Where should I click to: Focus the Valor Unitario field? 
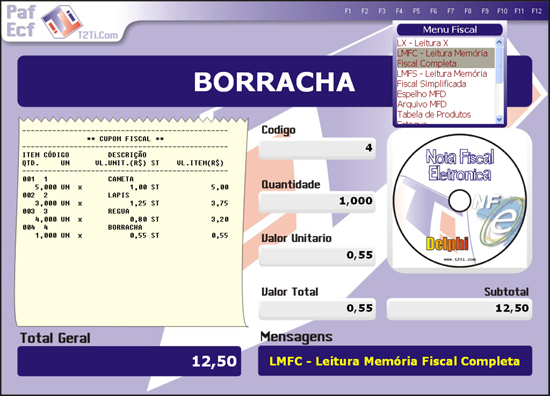point(317,255)
